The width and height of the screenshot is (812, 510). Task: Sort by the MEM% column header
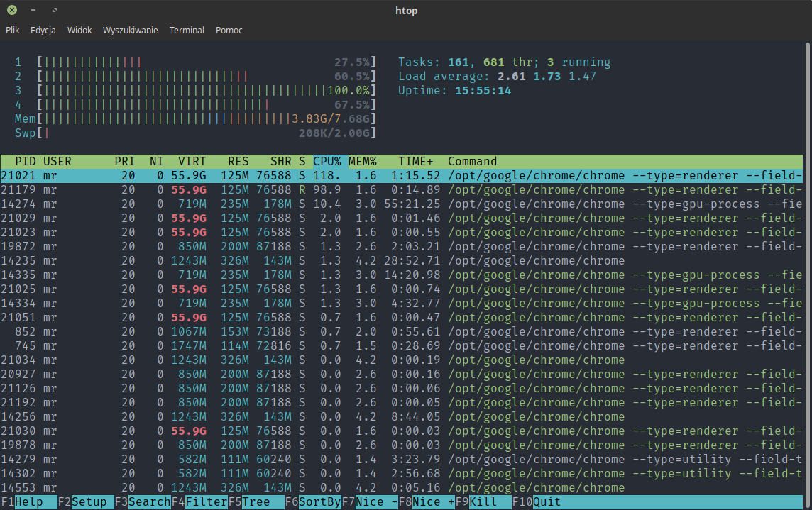click(x=363, y=162)
